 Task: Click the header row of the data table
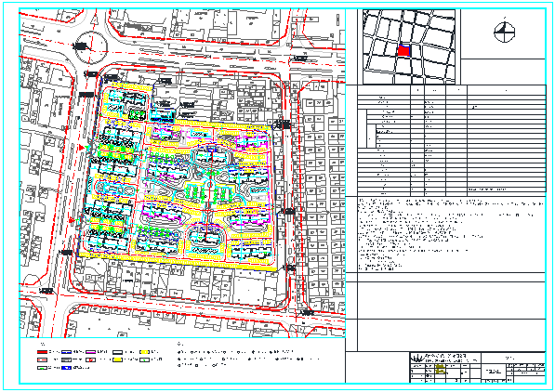point(452,90)
